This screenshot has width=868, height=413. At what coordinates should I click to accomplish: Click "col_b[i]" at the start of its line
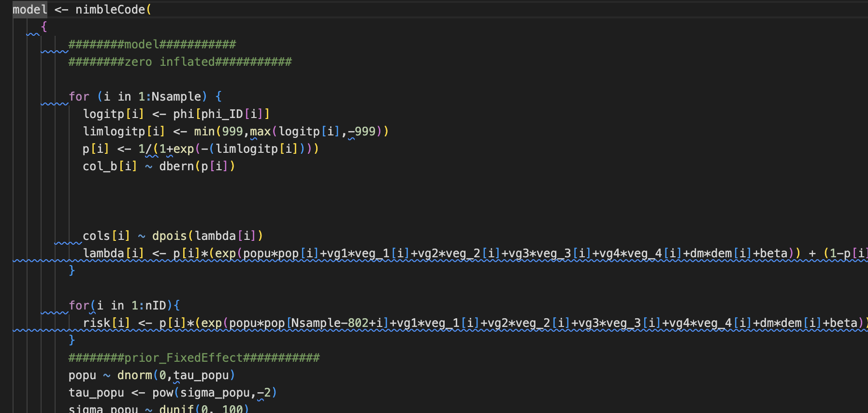pos(110,166)
